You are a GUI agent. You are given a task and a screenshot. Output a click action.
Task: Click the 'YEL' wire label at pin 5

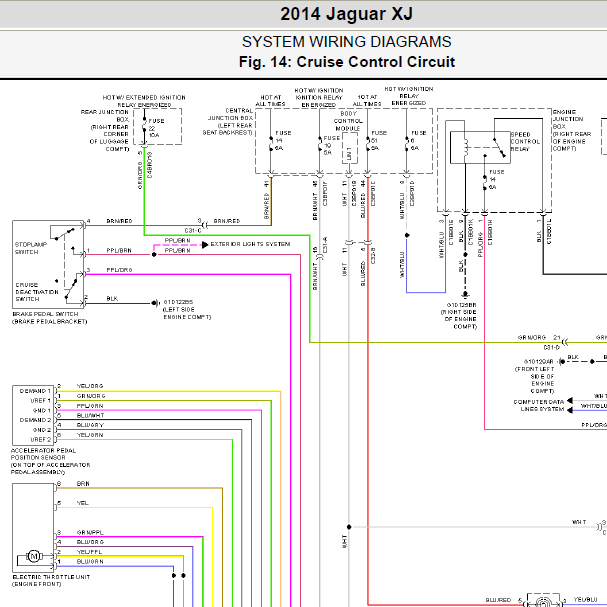coord(82,503)
